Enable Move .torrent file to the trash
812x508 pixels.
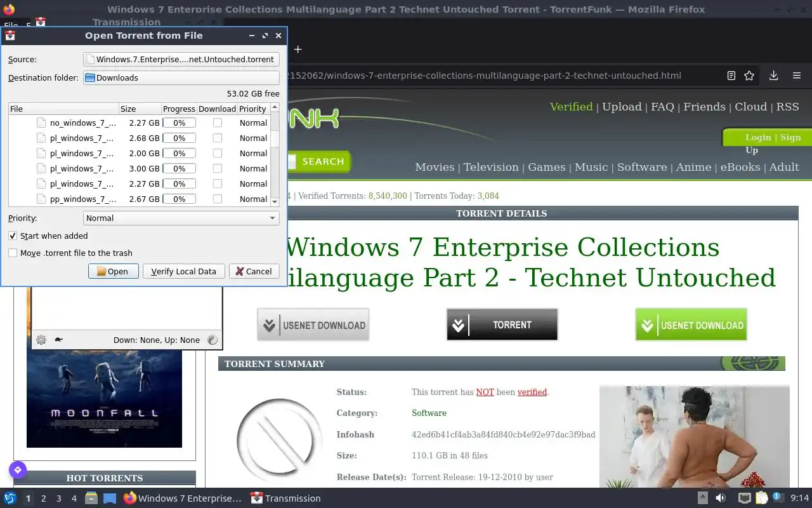click(13, 253)
